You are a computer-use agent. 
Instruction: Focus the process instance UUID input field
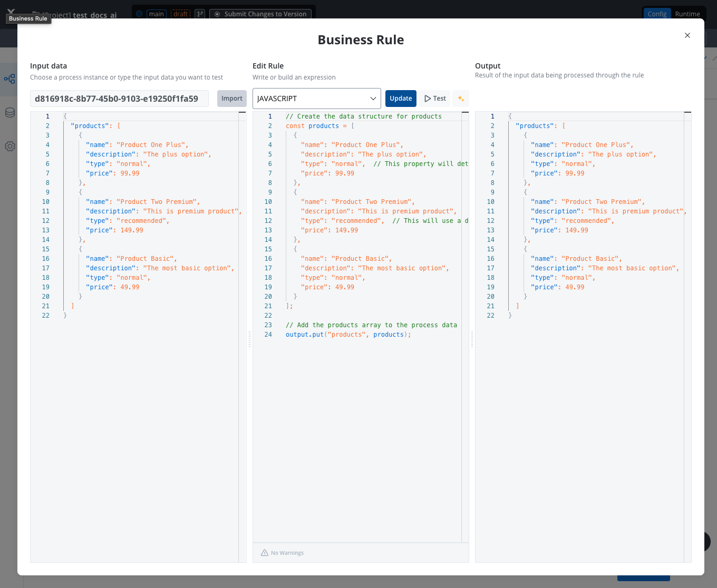point(119,99)
